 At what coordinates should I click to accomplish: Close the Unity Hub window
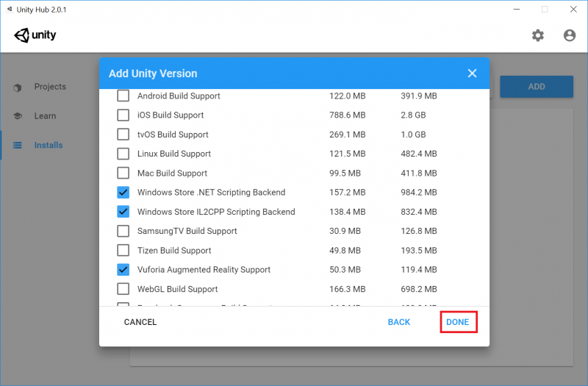click(573, 9)
